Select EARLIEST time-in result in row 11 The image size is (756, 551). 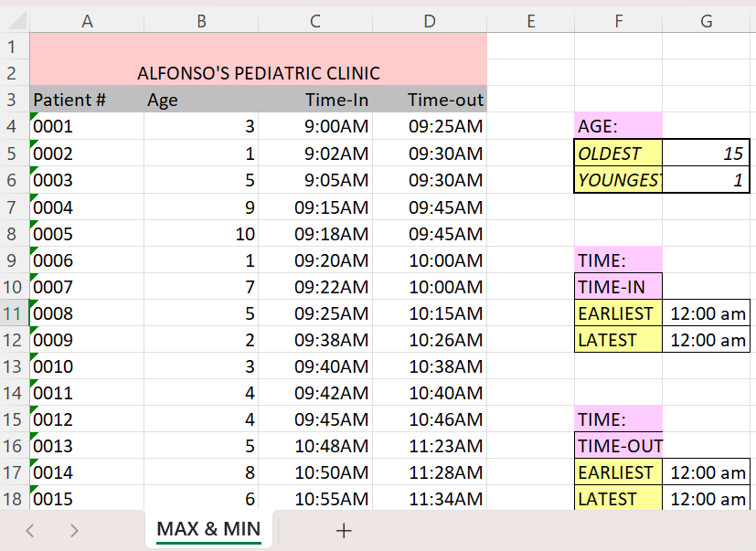[707, 313]
